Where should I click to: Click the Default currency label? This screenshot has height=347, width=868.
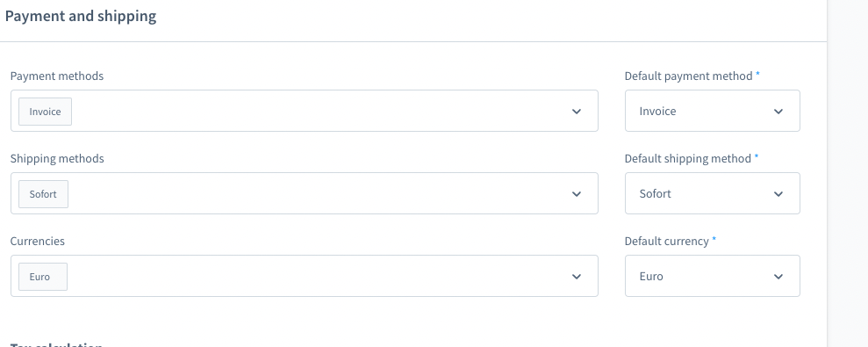point(667,241)
